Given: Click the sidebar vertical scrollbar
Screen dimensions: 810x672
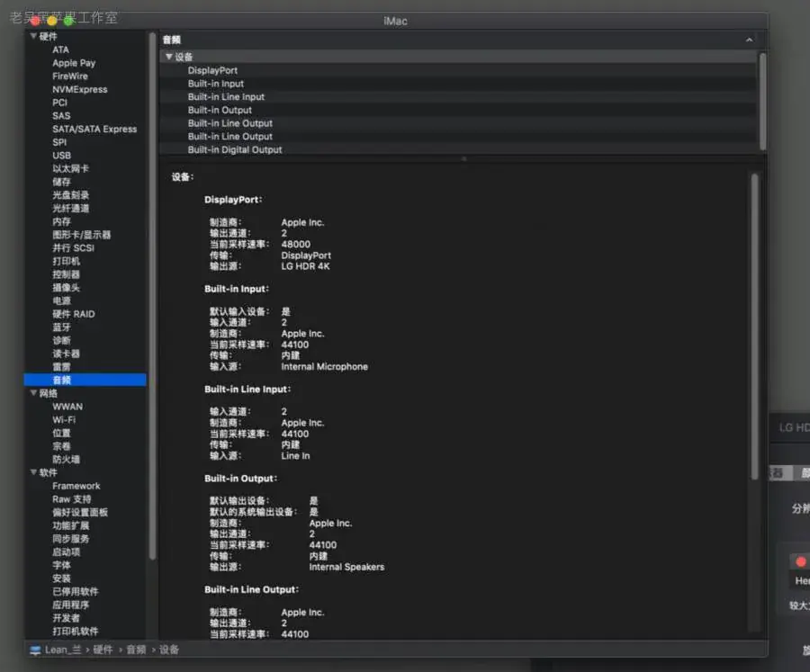Looking at the screenshot, I should pos(152,296).
